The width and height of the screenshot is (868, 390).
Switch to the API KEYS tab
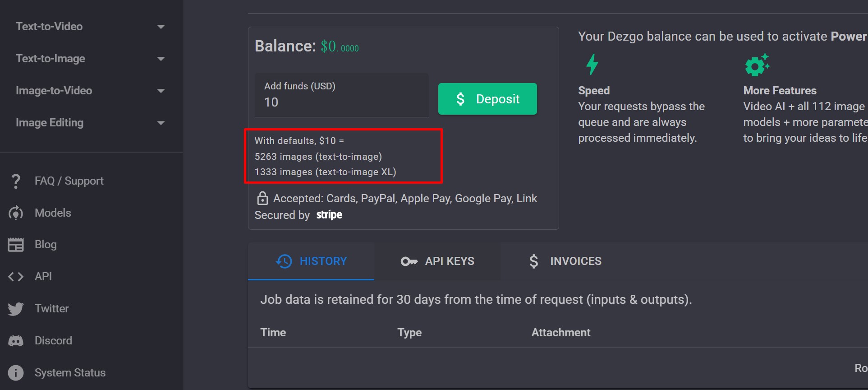(437, 261)
